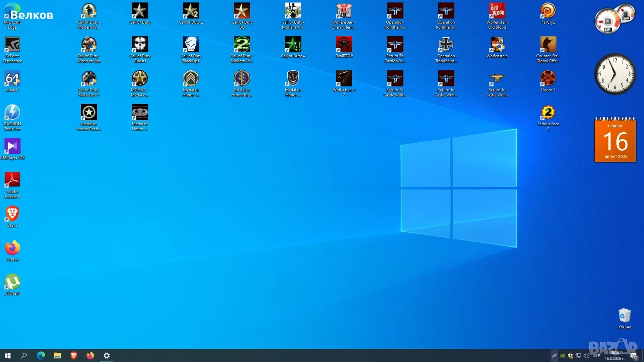This screenshot has height=362, width=644.
Task: Launch Edge from the taskbar
Action: (x=41, y=355)
